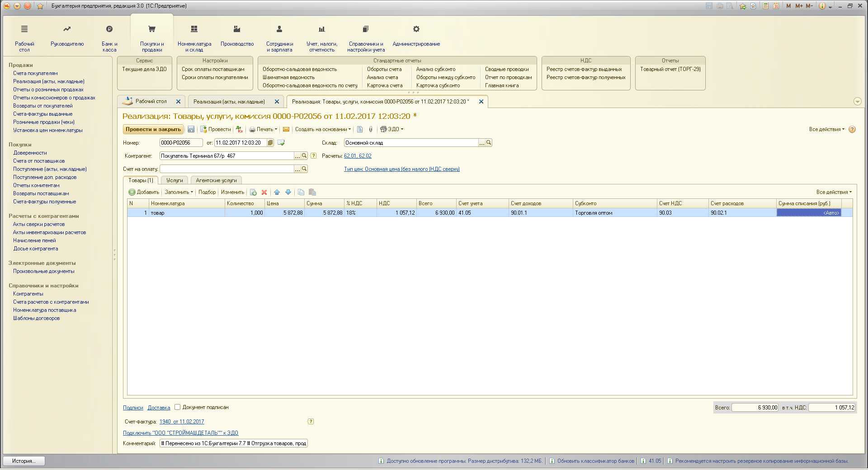Delete the selected row with red X
This screenshot has width=868, height=470.
(x=264, y=193)
